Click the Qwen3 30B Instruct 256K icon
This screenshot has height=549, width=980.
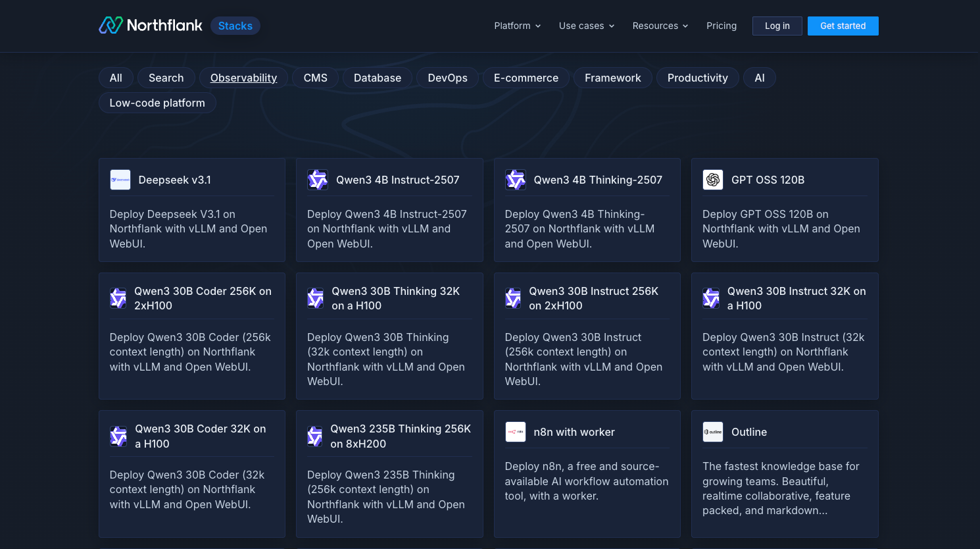(513, 298)
